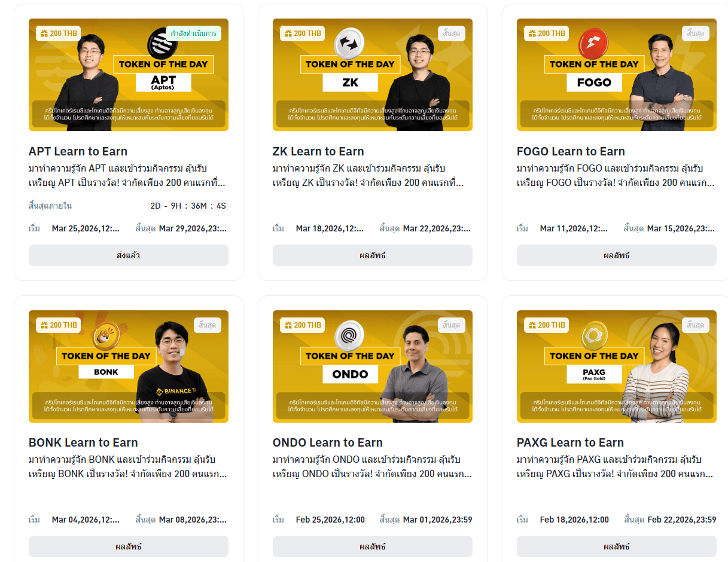Click the 'ZK Learn to Earn' title
The image size is (728, 562).
pos(318,151)
